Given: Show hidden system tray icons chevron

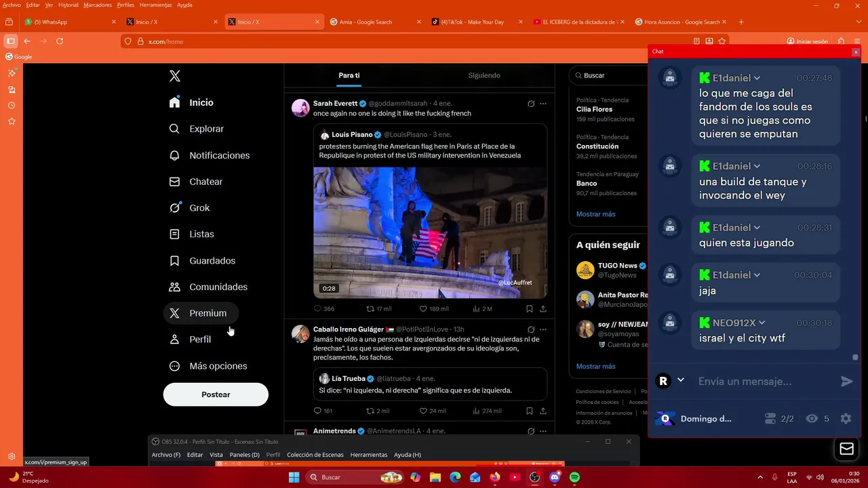Looking at the screenshot, I should pyautogui.click(x=760, y=477).
